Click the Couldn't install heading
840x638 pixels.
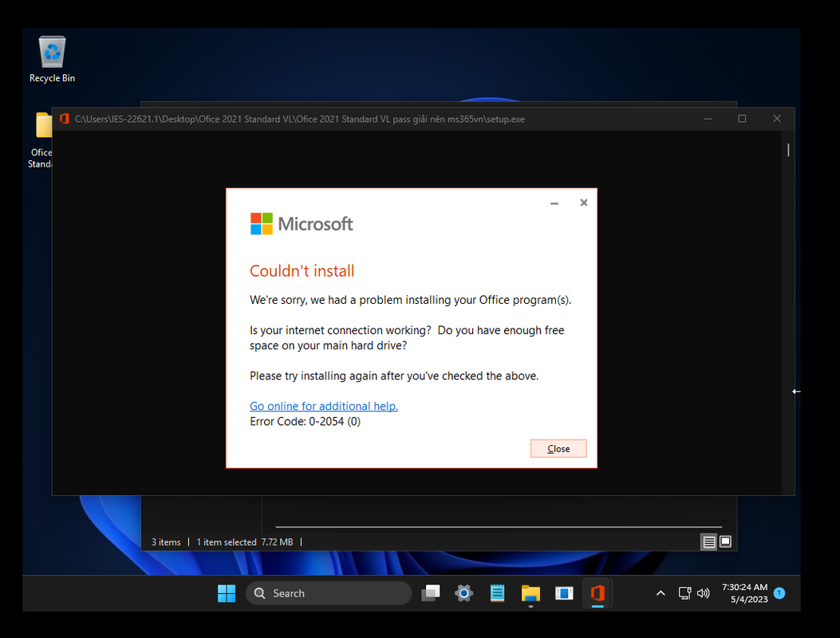(302, 271)
